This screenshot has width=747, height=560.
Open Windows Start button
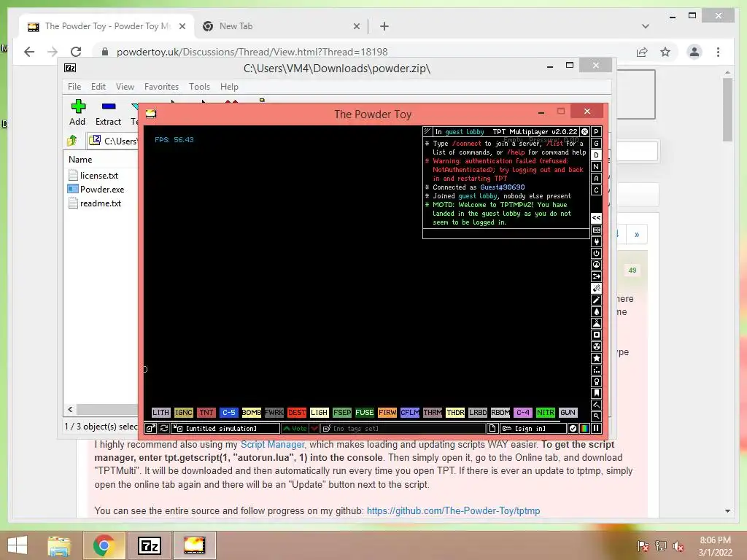coord(18,545)
